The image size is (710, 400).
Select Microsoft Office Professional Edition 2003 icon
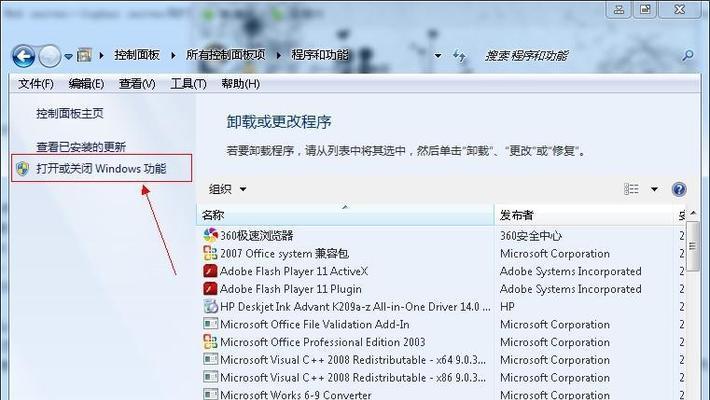click(x=211, y=342)
